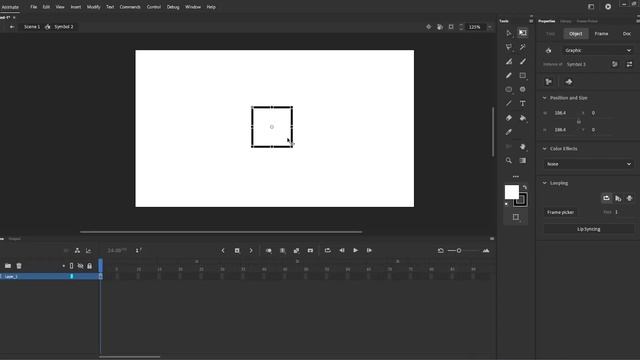
Task: Go back using the arrow left of Scene 1
Action: [12, 27]
